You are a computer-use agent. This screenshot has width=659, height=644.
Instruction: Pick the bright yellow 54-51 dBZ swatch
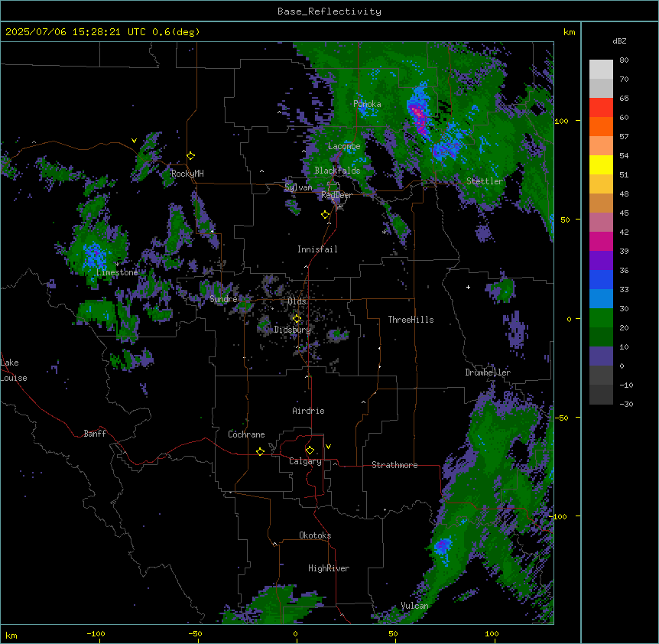coord(601,164)
